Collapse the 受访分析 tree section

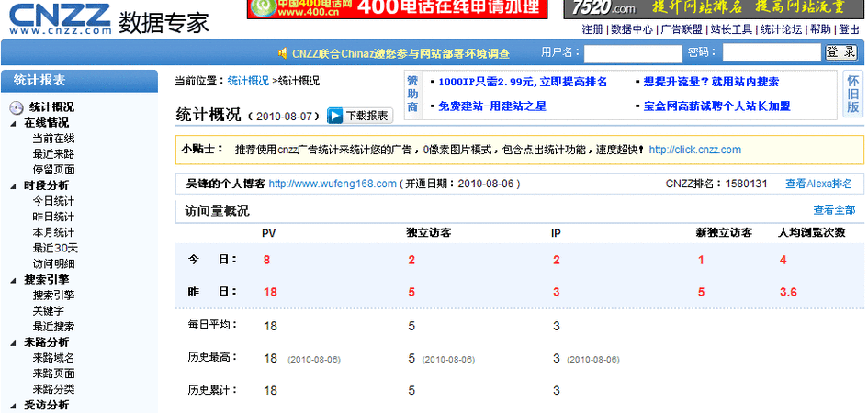coord(13,406)
